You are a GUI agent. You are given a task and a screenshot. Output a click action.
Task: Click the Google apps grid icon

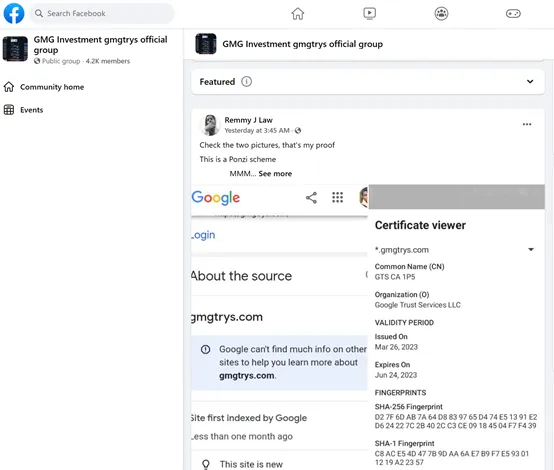[x=337, y=197]
